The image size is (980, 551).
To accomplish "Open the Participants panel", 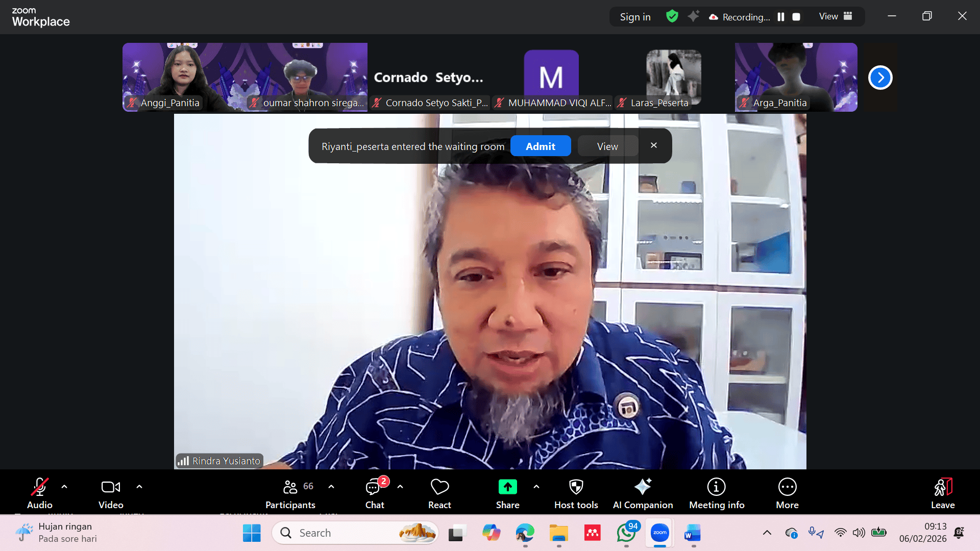I will (x=290, y=487).
